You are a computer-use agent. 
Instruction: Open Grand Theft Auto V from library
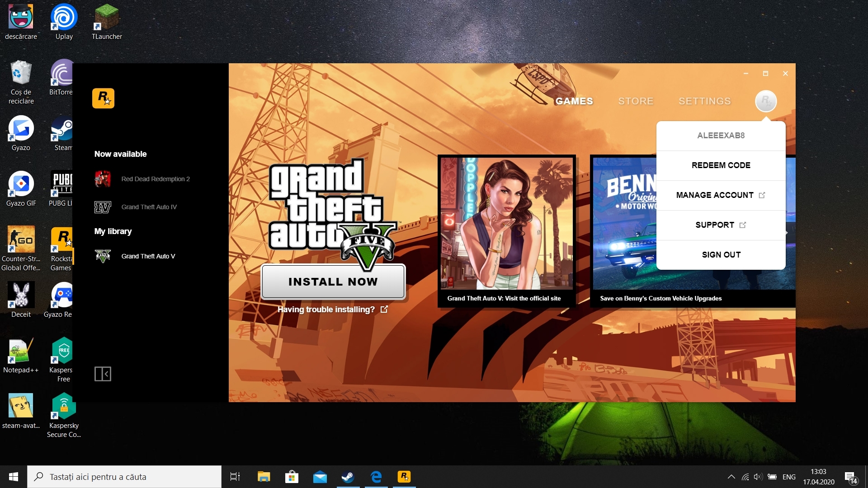pos(148,256)
